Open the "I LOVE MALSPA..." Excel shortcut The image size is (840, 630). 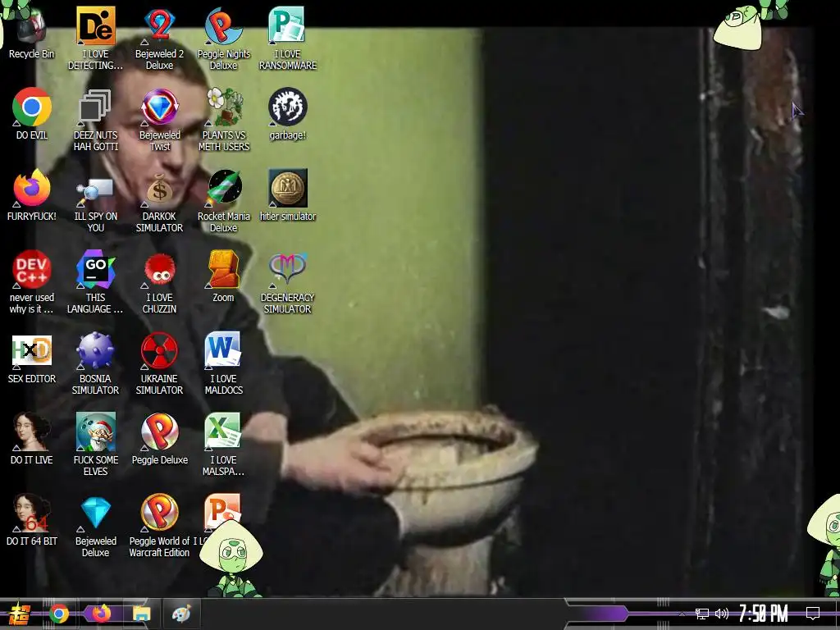pos(223,445)
